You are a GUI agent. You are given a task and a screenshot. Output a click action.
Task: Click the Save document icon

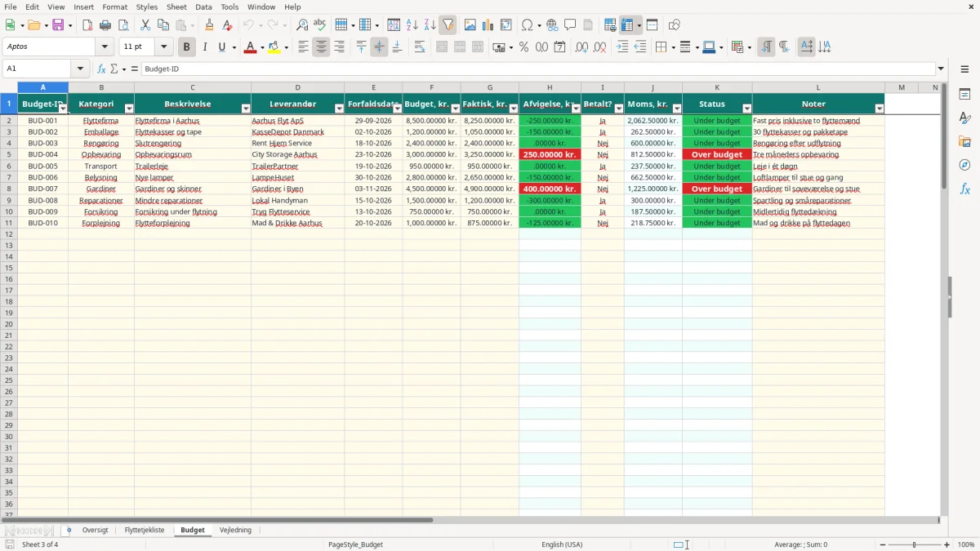click(x=58, y=25)
